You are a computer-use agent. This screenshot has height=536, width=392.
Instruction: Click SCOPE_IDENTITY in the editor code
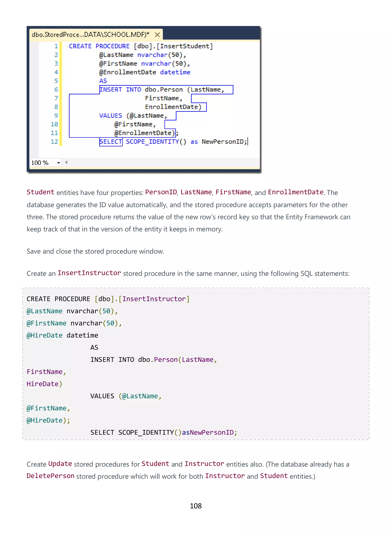pyautogui.click(x=152, y=142)
